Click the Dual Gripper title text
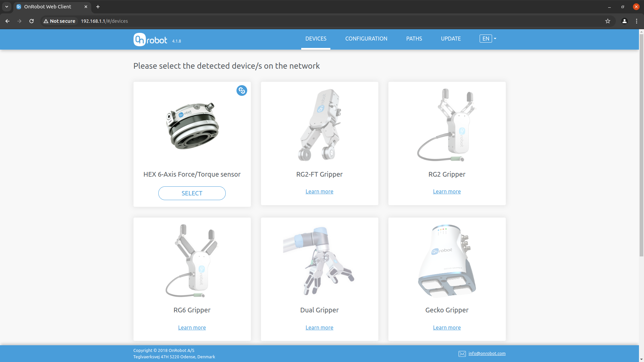Image resolution: width=644 pixels, height=362 pixels. click(319, 310)
